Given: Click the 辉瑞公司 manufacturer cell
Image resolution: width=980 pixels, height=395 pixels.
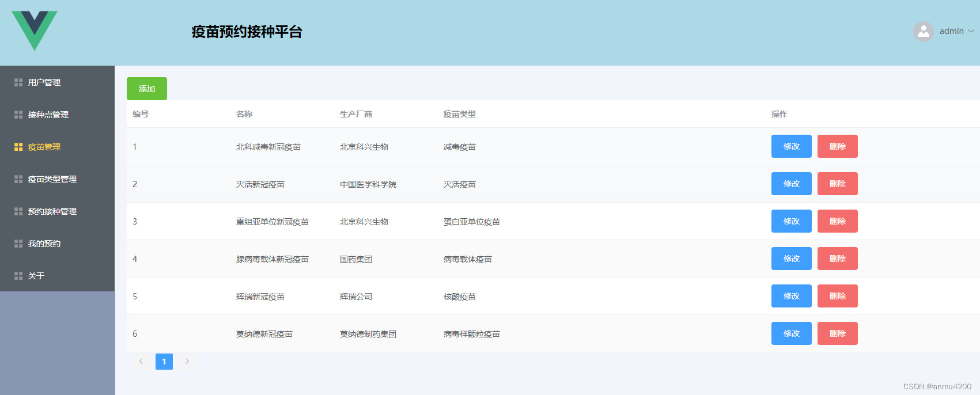Looking at the screenshot, I should (356, 297).
